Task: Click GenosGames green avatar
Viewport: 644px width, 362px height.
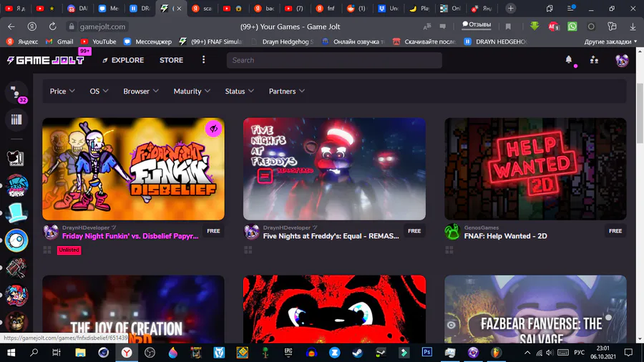Action: pos(452,232)
